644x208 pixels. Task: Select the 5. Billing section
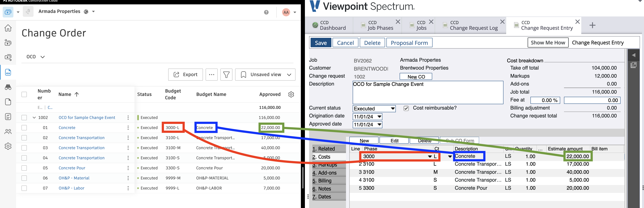point(329,181)
